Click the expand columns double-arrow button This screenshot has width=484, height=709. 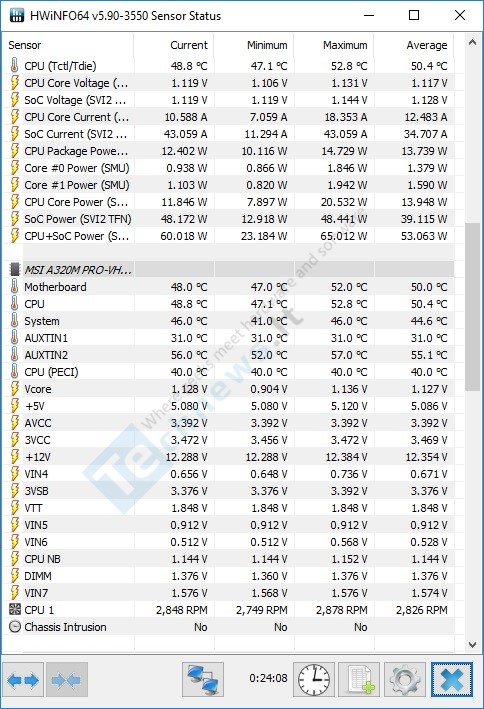(23, 679)
